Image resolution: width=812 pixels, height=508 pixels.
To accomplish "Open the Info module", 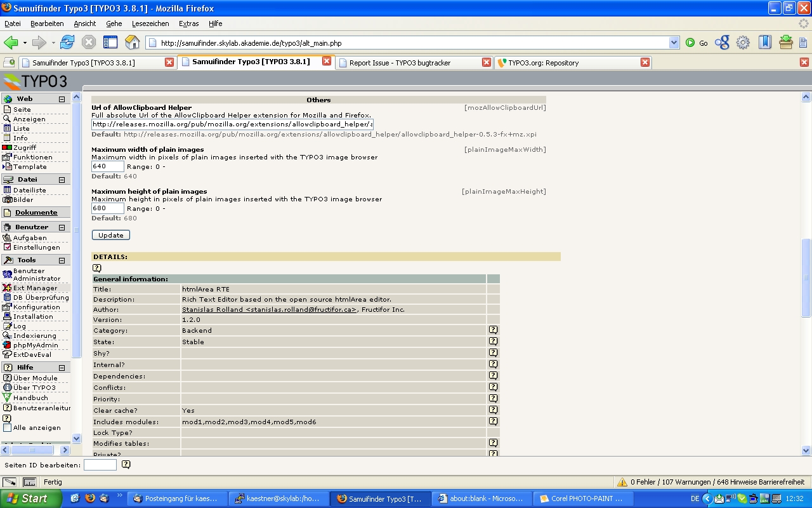I will click(20, 138).
